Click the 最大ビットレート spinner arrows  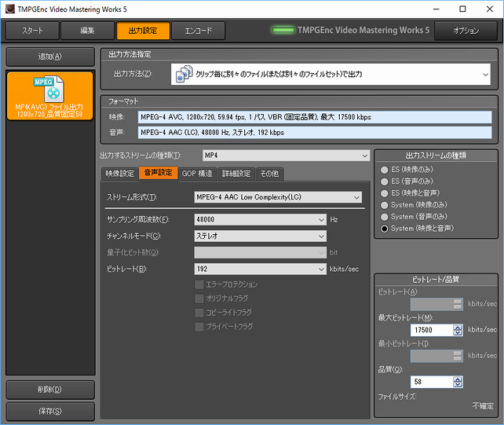coord(458,330)
